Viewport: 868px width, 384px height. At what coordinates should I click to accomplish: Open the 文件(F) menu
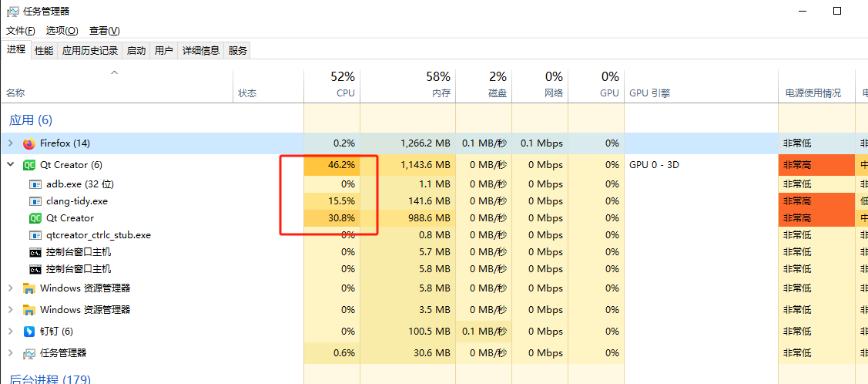[21, 31]
